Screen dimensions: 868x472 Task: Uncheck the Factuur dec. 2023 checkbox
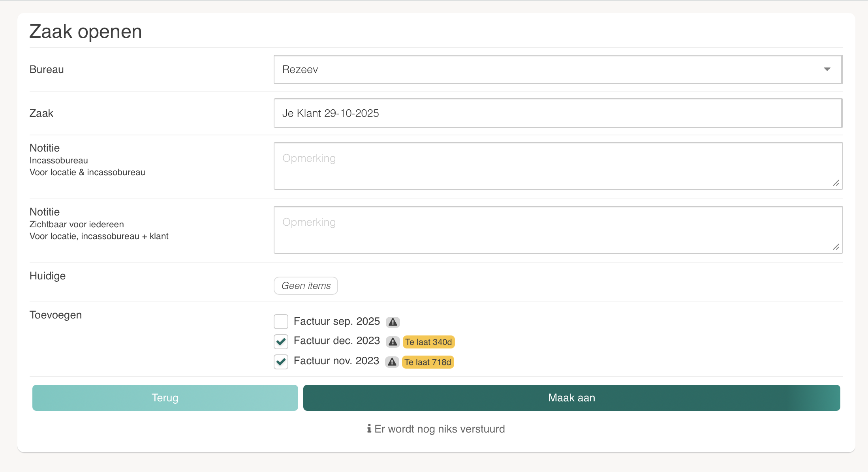281,341
